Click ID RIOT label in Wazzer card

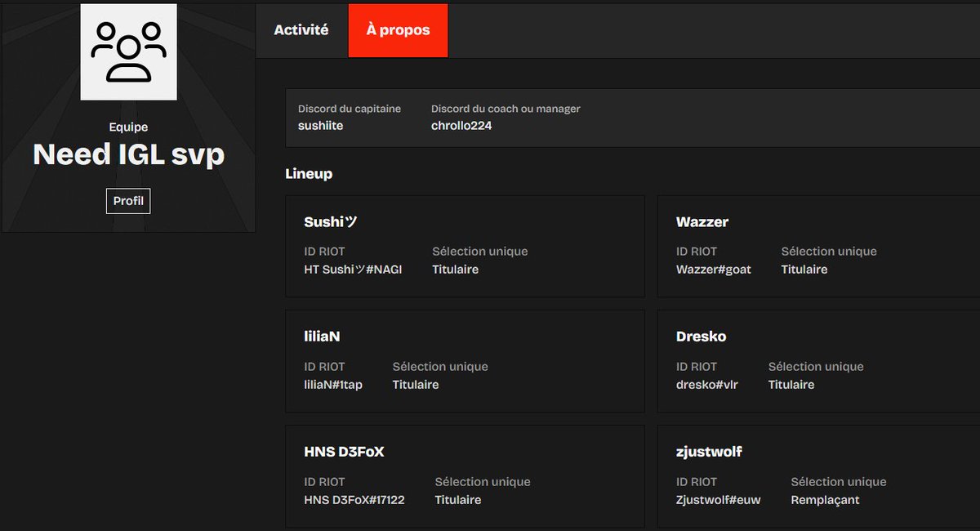pyautogui.click(x=697, y=252)
